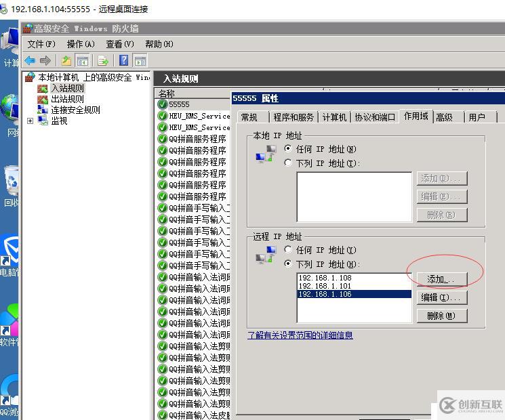
Task: Click remote IP 编辑(I) button
Action: point(441,297)
